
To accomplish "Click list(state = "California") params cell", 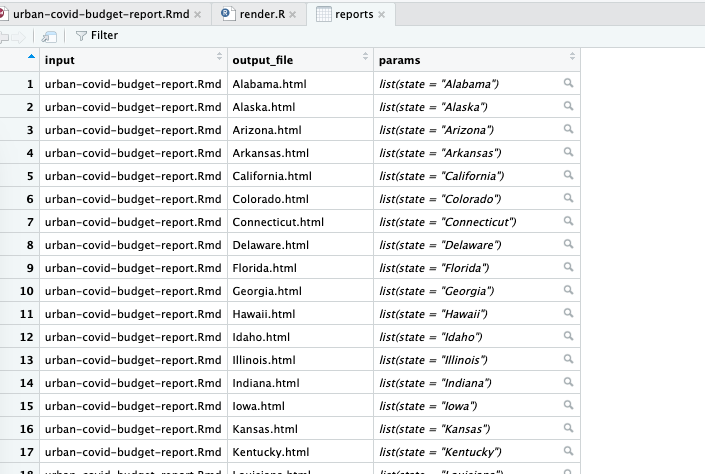I will [x=477, y=176].
